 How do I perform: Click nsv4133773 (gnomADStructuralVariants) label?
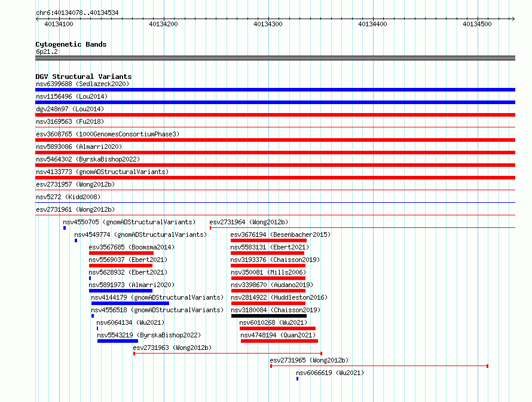click(102, 172)
